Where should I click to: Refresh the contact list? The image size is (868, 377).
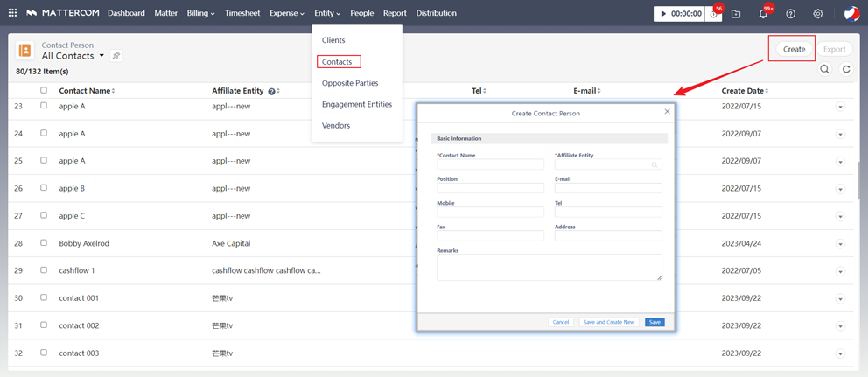point(846,69)
